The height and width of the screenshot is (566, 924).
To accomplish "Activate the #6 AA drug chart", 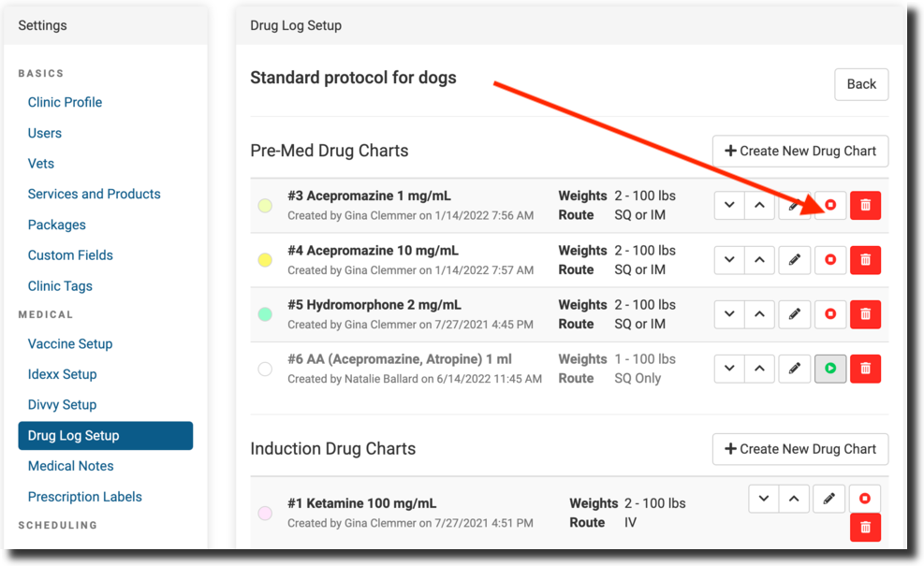I will [x=830, y=369].
